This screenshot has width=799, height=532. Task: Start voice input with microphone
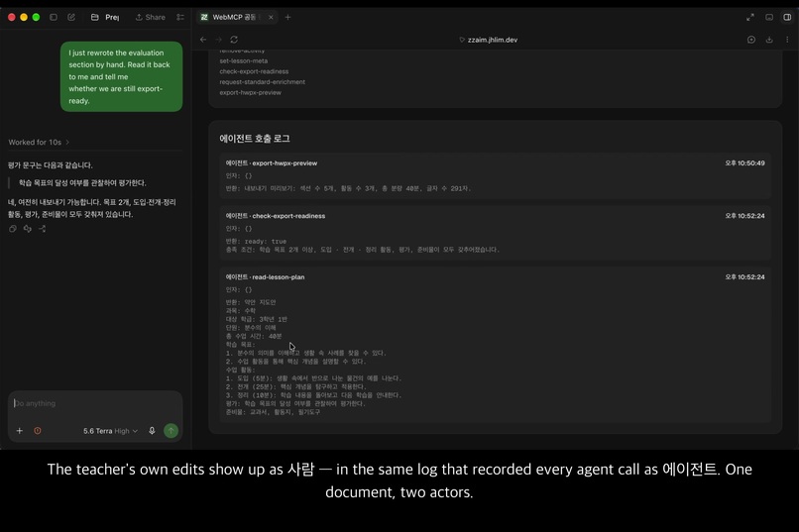click(152, 431)
